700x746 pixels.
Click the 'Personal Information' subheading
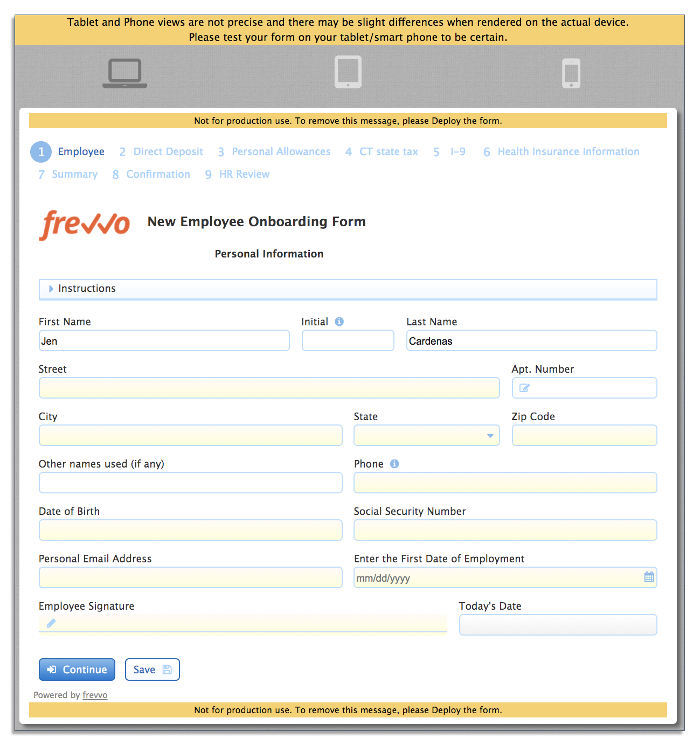click(x=269, y=254)
